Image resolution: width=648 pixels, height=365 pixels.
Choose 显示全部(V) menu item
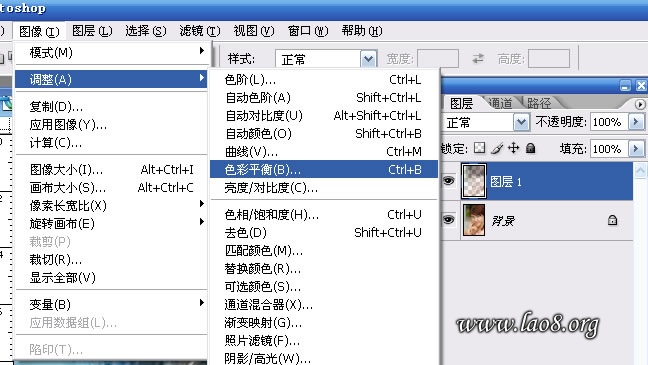pos(111,277)
